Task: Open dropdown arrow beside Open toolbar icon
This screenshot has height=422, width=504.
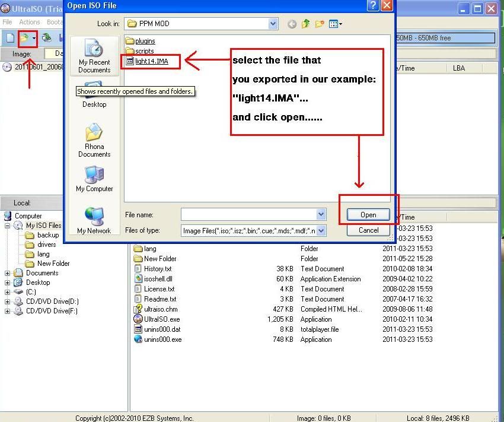Action: tap(34, 38)
